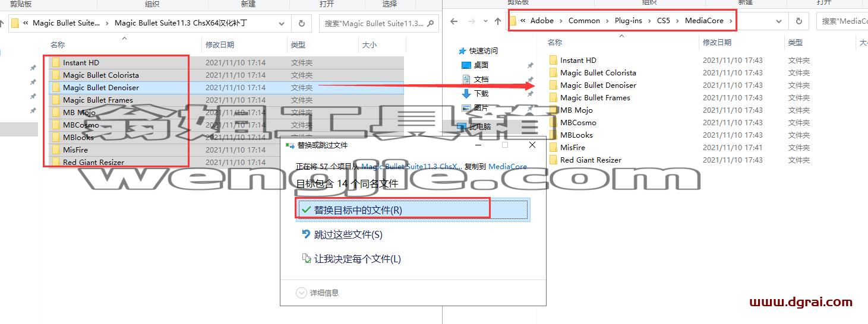Click CS5 breadcrumb in address bar
Screen dimensions: 868x324
coord(663,21)
